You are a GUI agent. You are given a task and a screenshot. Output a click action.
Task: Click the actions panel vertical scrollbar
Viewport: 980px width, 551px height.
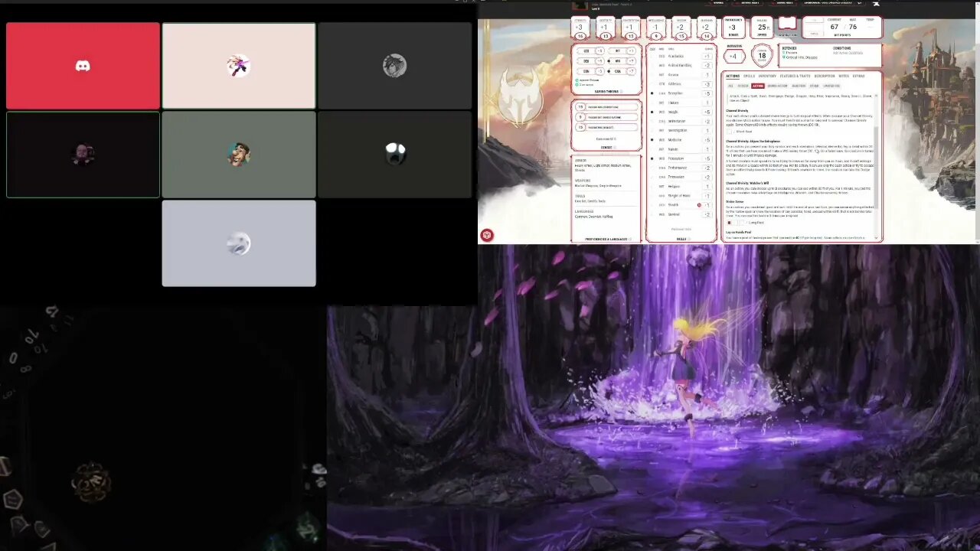[876, 168]
